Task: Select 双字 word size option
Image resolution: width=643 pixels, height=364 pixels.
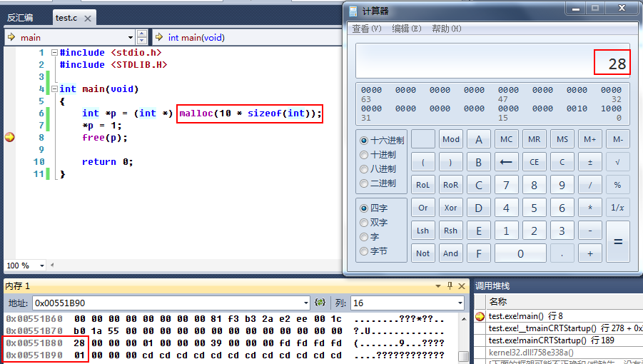Action: tap(373, 222)
